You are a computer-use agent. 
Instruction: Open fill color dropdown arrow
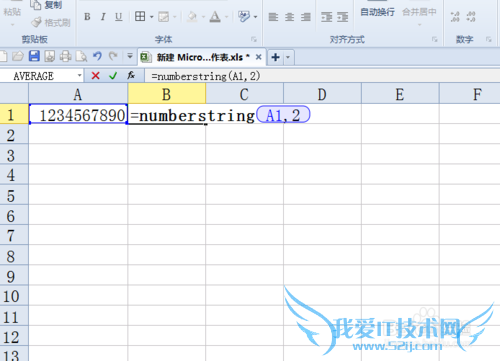[203, 17]
